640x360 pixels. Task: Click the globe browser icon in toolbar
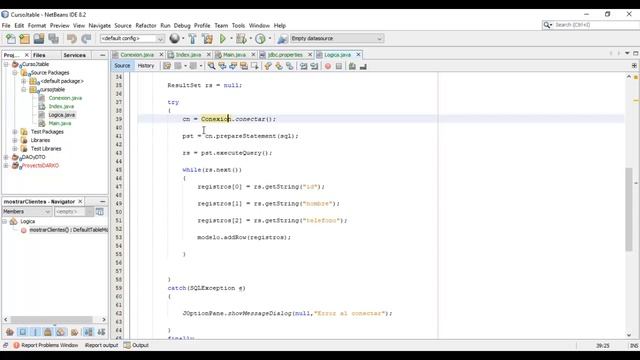coord(175,38)
